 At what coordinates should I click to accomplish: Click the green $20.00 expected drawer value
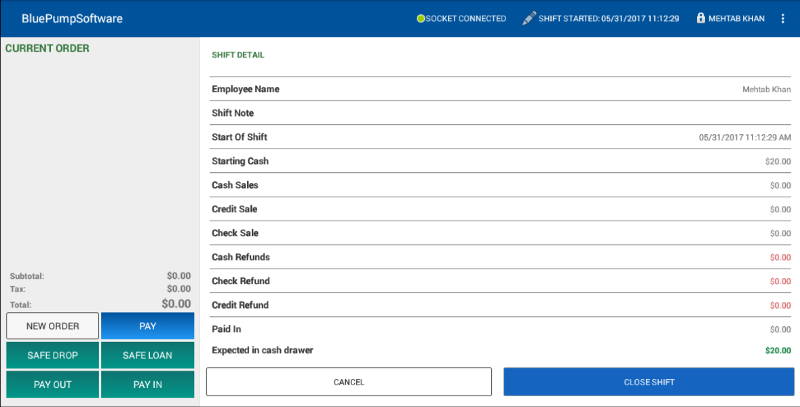pyautogui.click(x=778, y=350)
